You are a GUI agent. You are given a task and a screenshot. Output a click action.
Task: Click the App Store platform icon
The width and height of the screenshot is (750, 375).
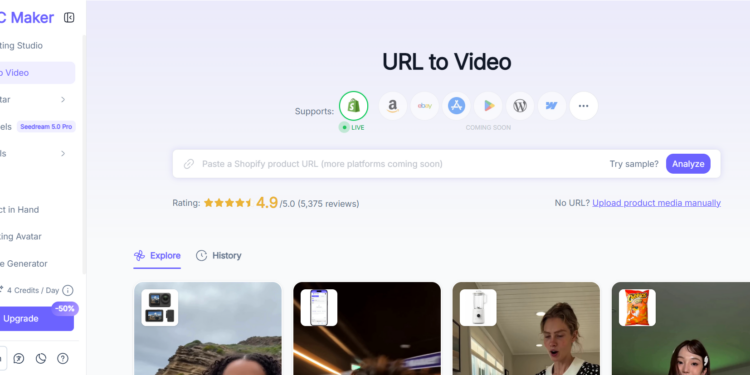(x=456, y=106)
